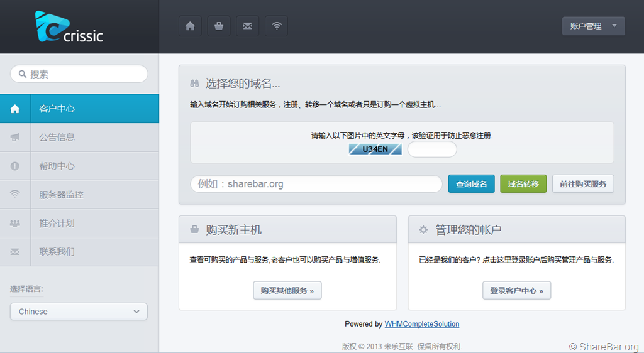Screen dimensions: 644x353
Task: Click the 购买其他服务 button
Action: coord(287,291)
